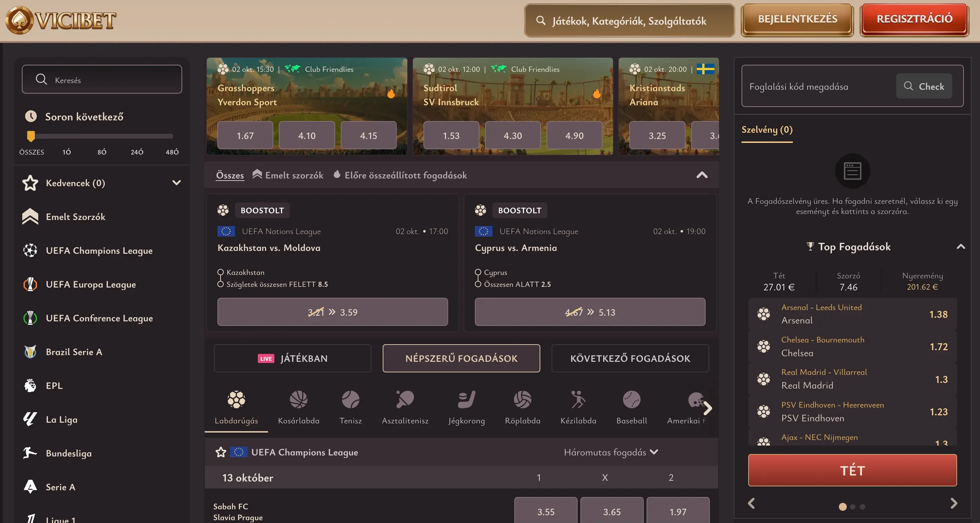The width and height of the screenshot is (980, 523).
Task: Select the Asztalitenisz sport icon
Action: tap(405, 408)
